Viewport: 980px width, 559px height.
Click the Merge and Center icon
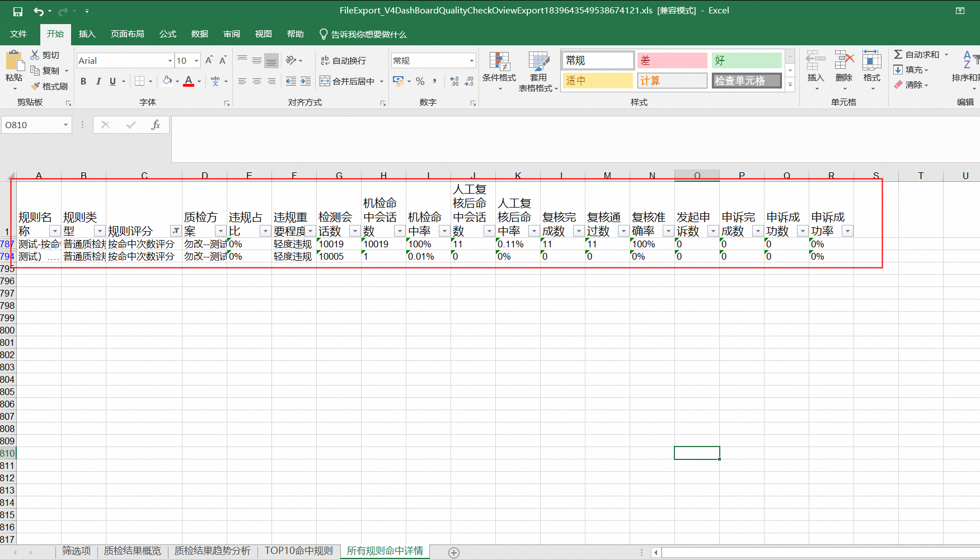coord(325,81)
